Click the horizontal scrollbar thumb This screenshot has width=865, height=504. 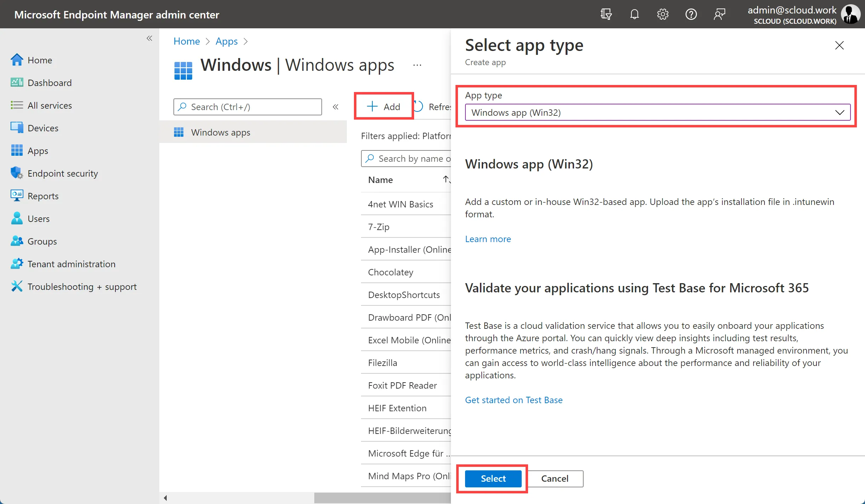(382, 498)
